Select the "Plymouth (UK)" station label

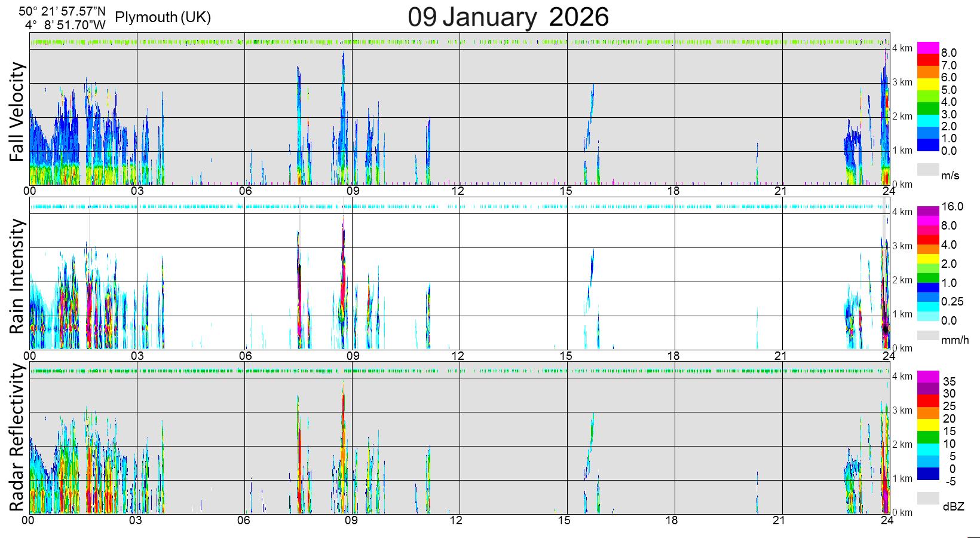coord(163,17)
